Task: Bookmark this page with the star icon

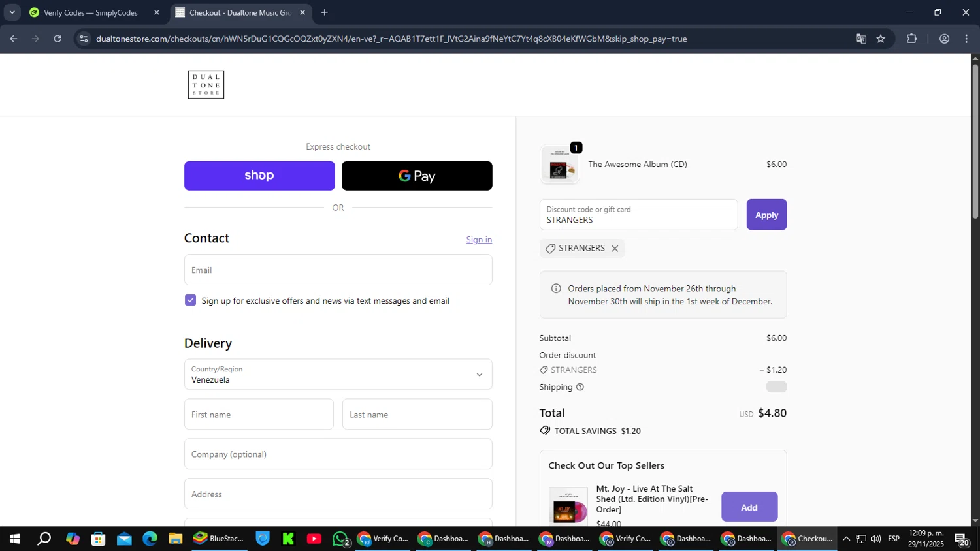Action: tap(881, 39)
